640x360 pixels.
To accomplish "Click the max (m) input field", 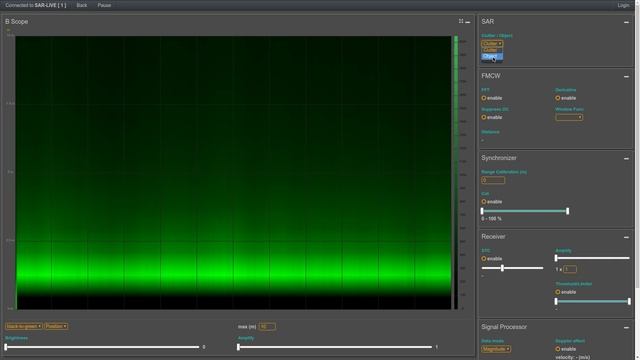I will pyautogui.click(x=267, y=327).
